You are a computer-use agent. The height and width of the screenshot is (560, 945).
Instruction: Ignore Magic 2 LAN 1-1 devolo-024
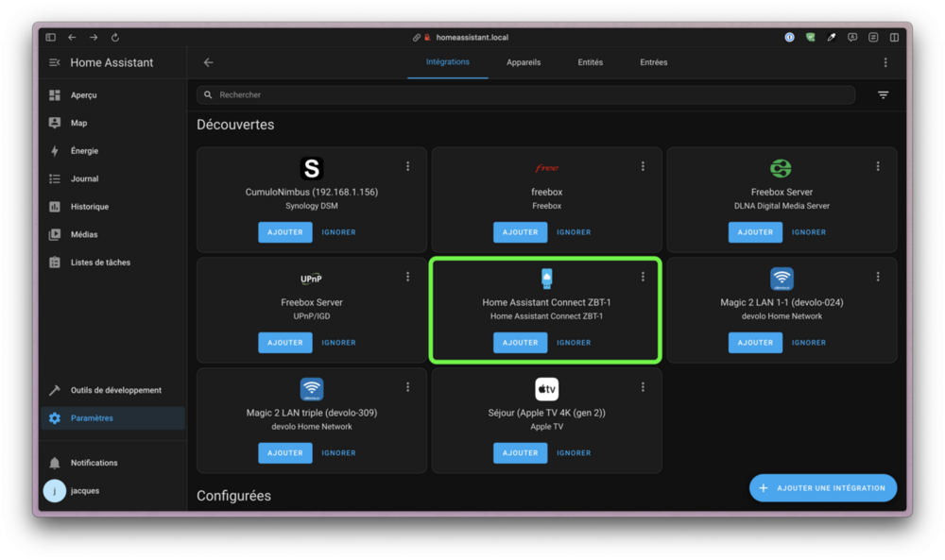[809, 342]
